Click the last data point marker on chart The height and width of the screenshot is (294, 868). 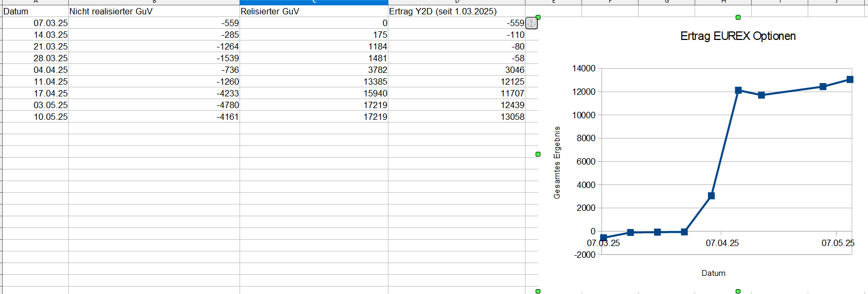coord(850,79)
